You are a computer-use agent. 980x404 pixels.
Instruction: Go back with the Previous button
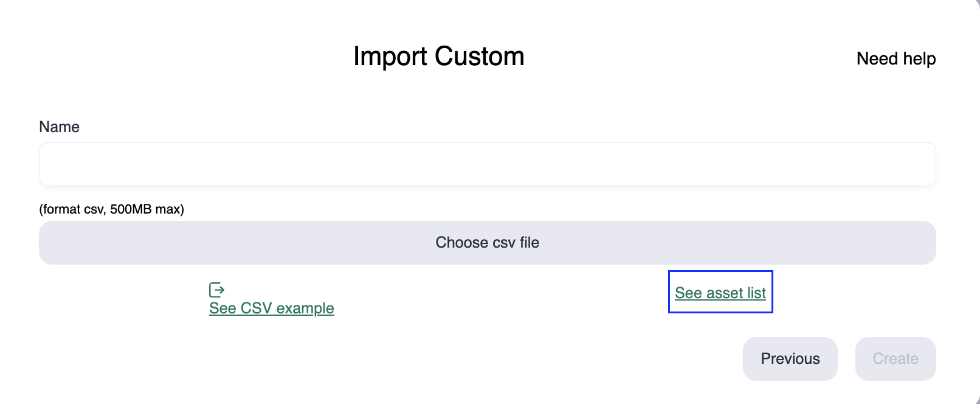[790, 359]
